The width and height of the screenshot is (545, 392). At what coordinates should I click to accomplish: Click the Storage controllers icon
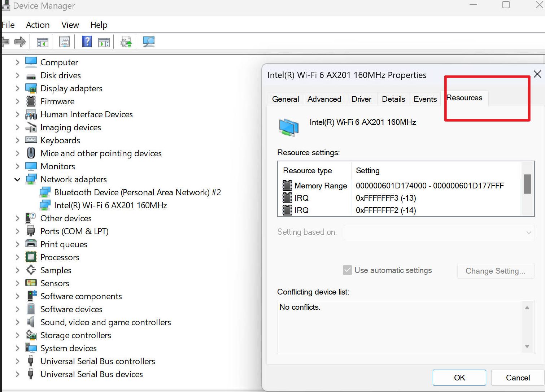click(x=31, y=335)
